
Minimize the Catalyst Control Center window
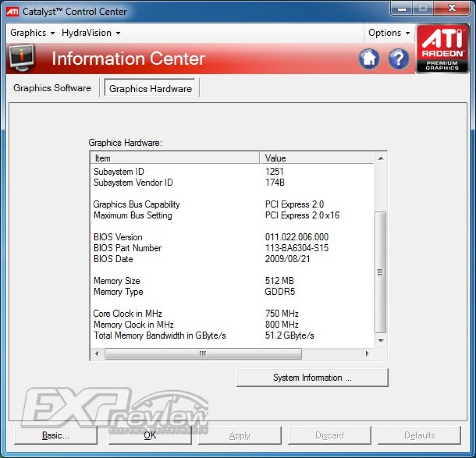(402, 8)
